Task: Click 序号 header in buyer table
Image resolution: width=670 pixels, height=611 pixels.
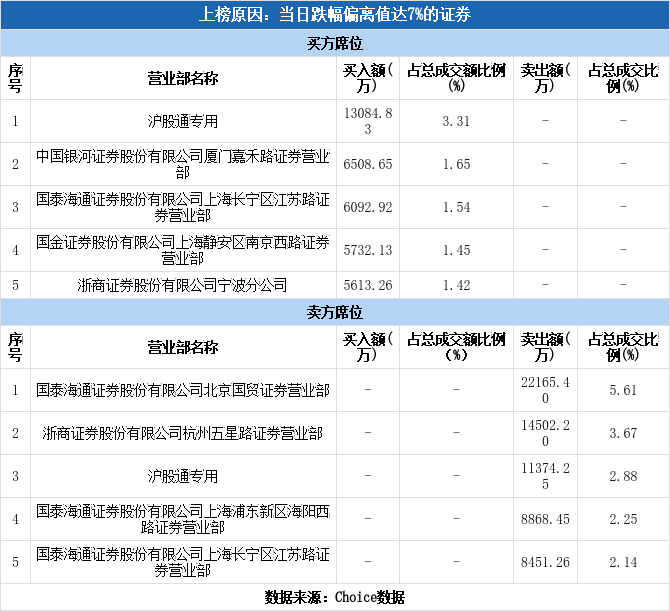Action: 15,78
